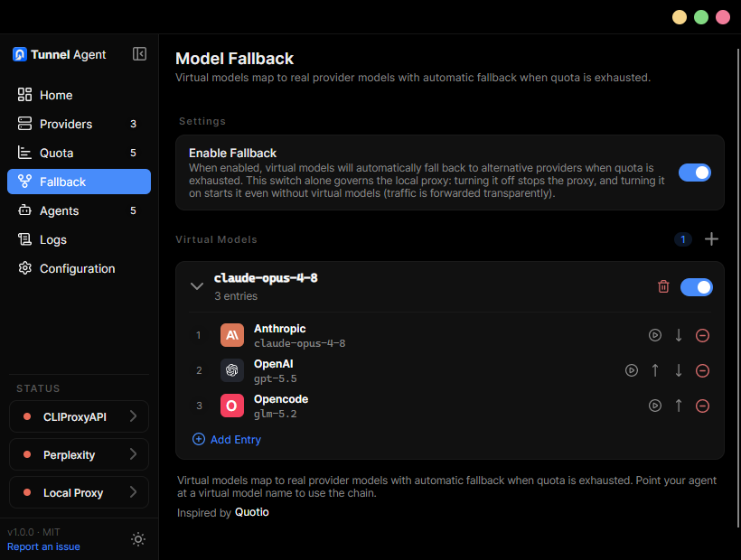The image size is (741, 560).
Task: Open the Quota section
Action: pyautogui.click(x=79, y=153)
